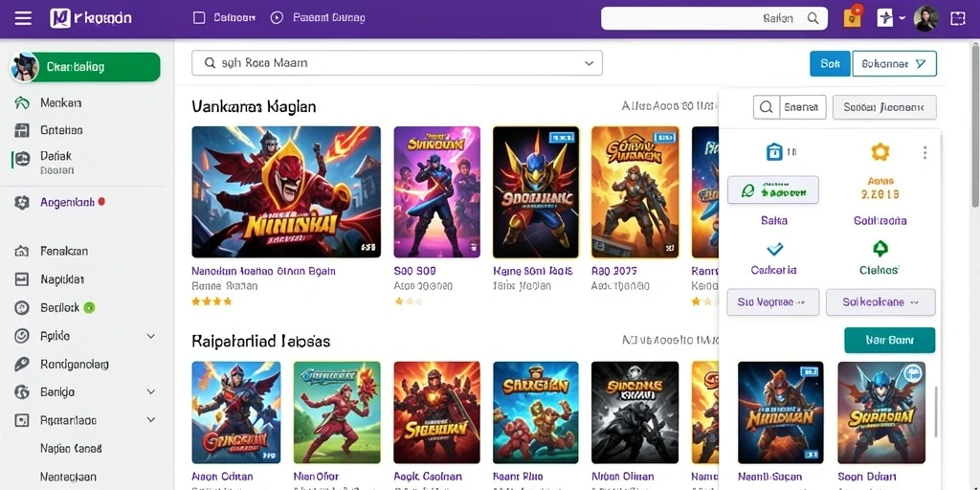Viewport: 980px width, 490px height.
Task: Click the round profile avatar in sidebar
Action: (x=24, y=67)
